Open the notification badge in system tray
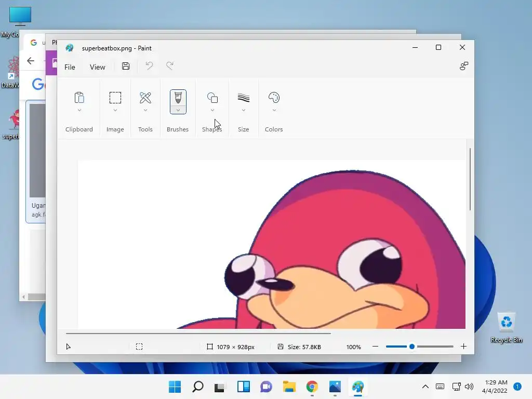The height and width of the screenshot is (399, 532). pyautogui.click(x=517, y=387)
